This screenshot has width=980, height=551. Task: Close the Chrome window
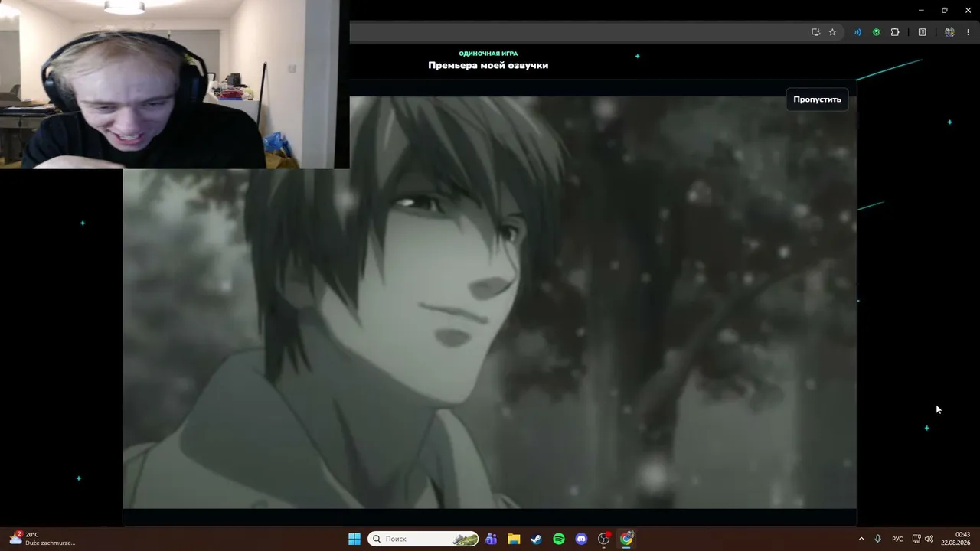(x=969, y=10)
